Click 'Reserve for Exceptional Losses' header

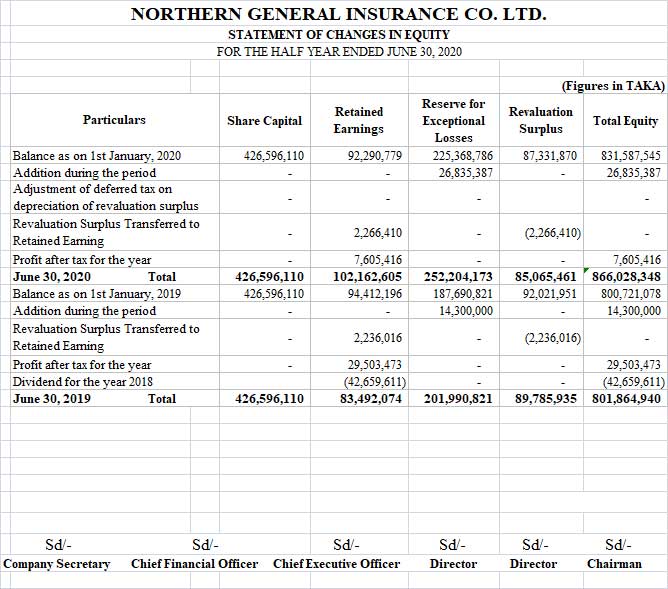point(453,121)
